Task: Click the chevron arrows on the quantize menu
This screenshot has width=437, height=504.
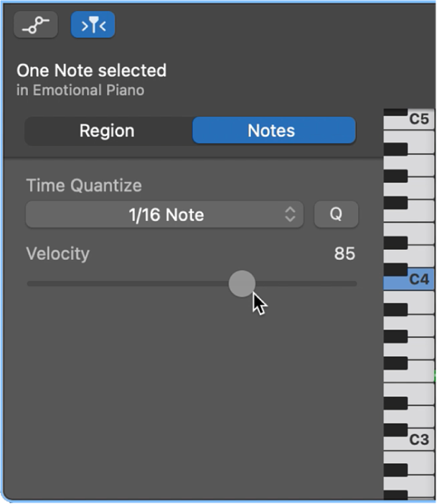Action: (290, 215)
